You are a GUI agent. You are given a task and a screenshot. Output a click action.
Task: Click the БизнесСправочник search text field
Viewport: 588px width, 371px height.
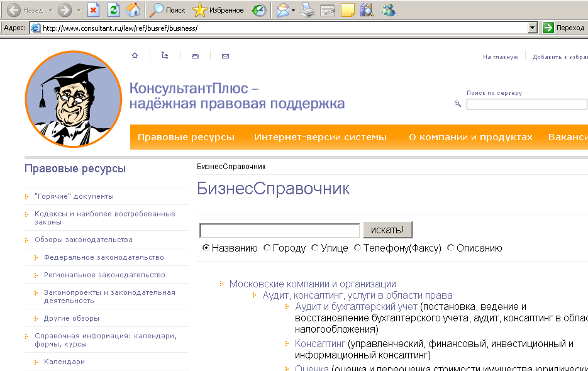click(x=279, y=230)
